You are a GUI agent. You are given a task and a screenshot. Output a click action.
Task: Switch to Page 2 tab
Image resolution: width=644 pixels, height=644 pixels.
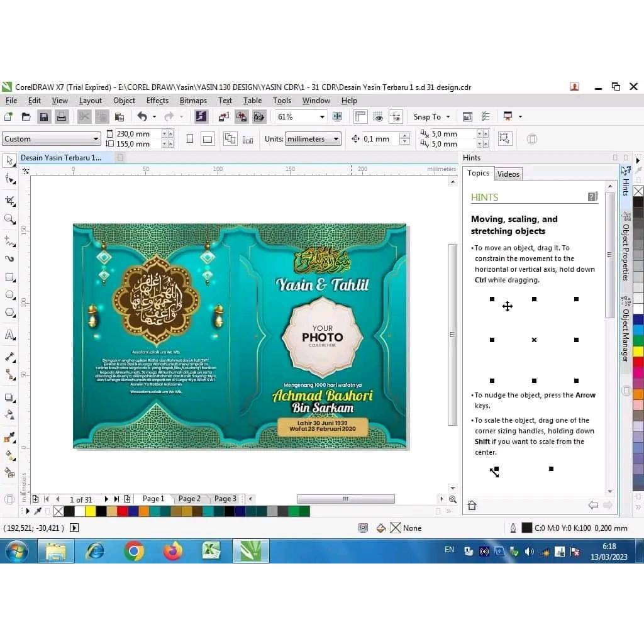point(189,499)
